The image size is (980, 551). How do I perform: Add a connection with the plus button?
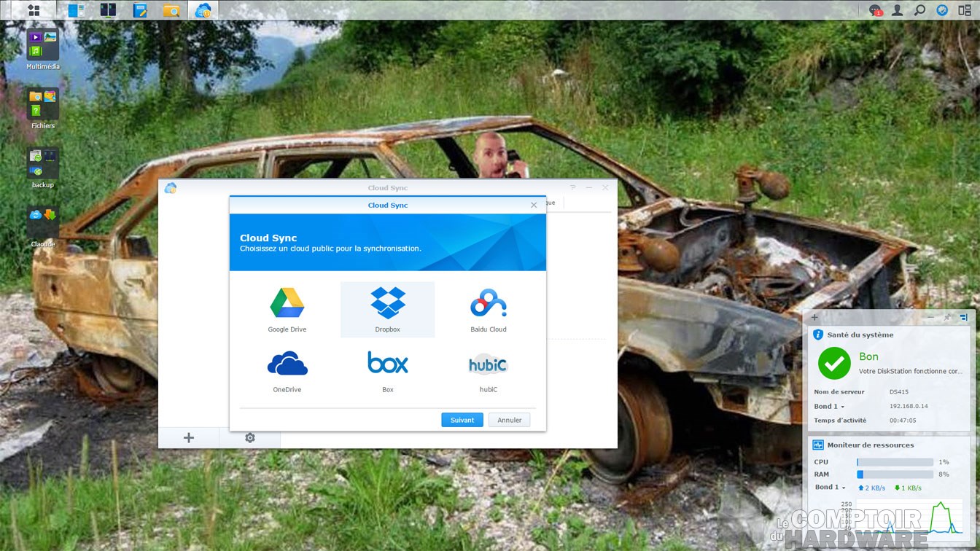click(189, 437)
